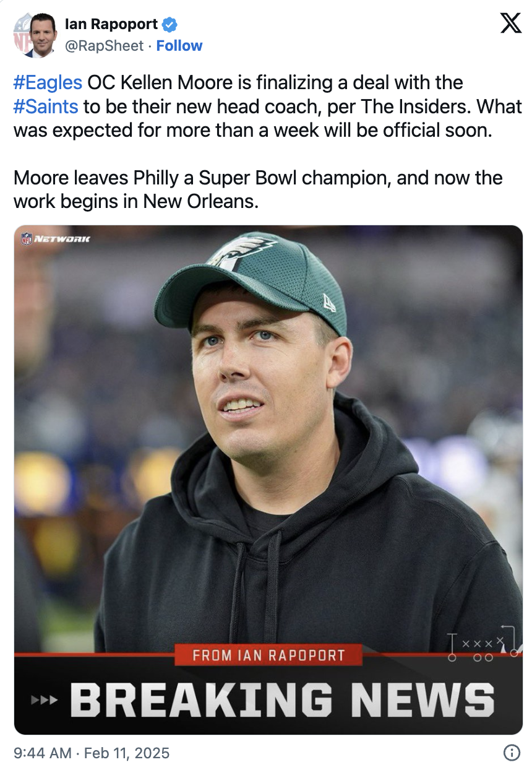Click the New Era logo on cap
Image resolution: width=532 pixels, height=770 pixels.
pyautogui.click(x=329, y=303)
